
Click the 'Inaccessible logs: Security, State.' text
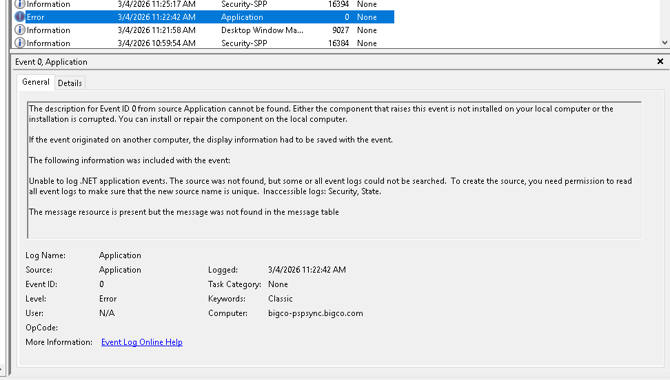click(322, 191)
